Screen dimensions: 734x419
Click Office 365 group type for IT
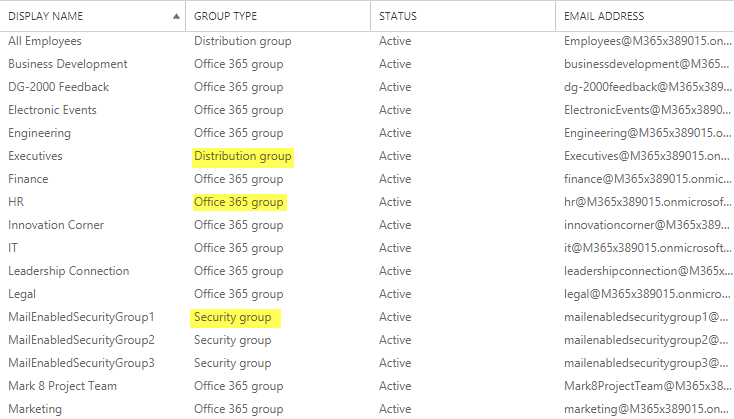(239, 248)
